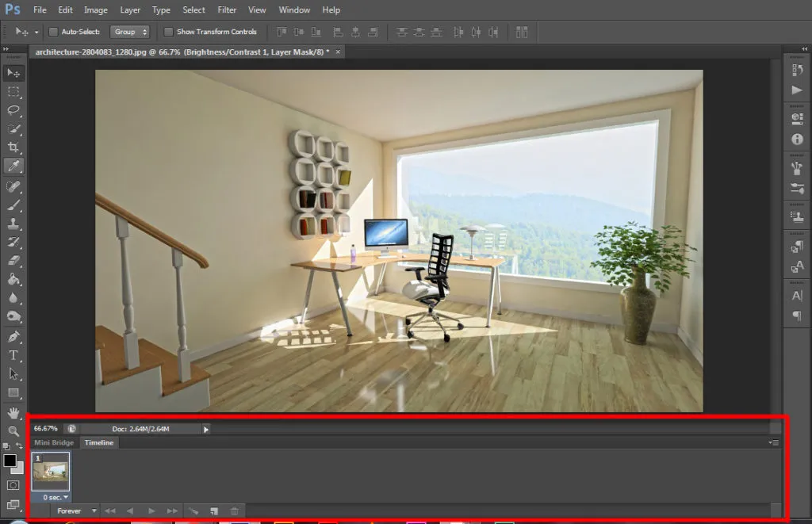The height and width of the screenshot is (524, 812).
Task: Enable Show Transform Controls
Action: [x=169, y=32]
